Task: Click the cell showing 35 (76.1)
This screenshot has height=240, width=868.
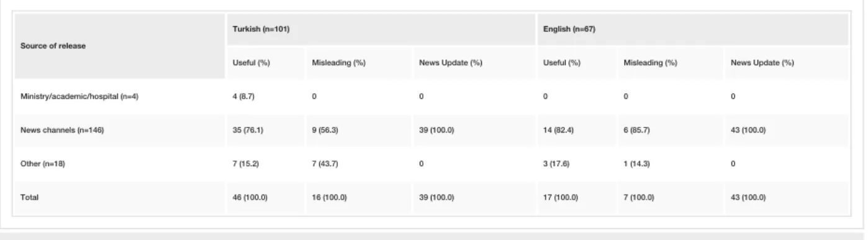Action: (x=265, y=130)
